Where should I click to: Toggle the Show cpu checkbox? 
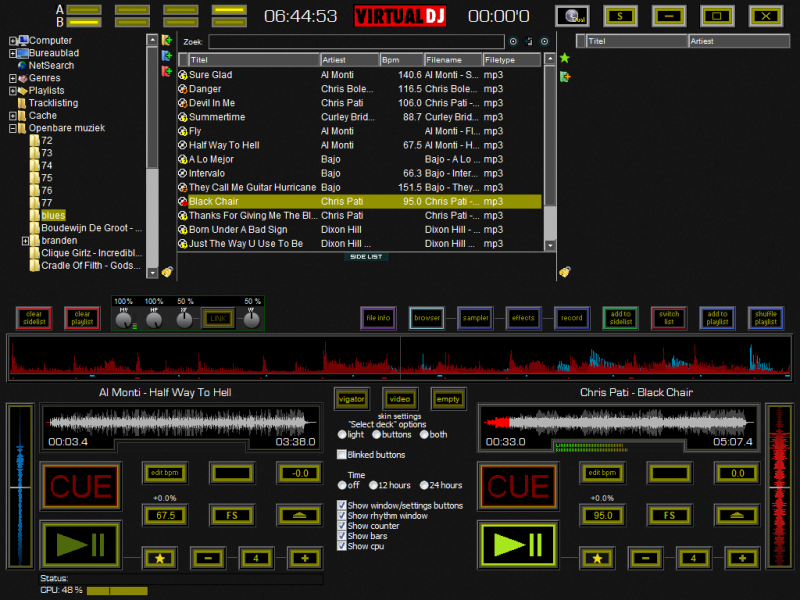coord(342,546)
